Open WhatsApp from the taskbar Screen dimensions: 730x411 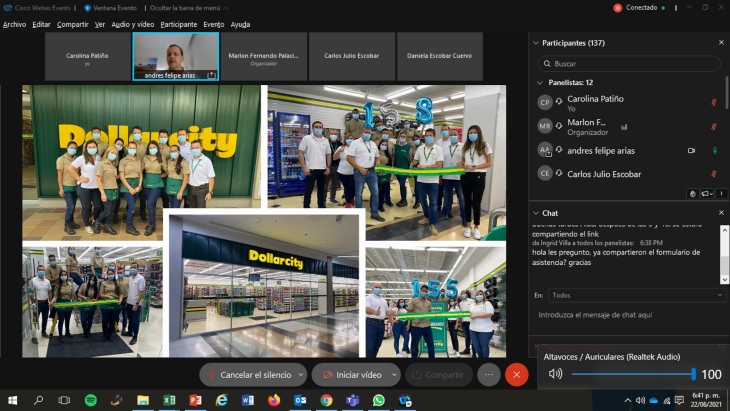pos(379,400)
